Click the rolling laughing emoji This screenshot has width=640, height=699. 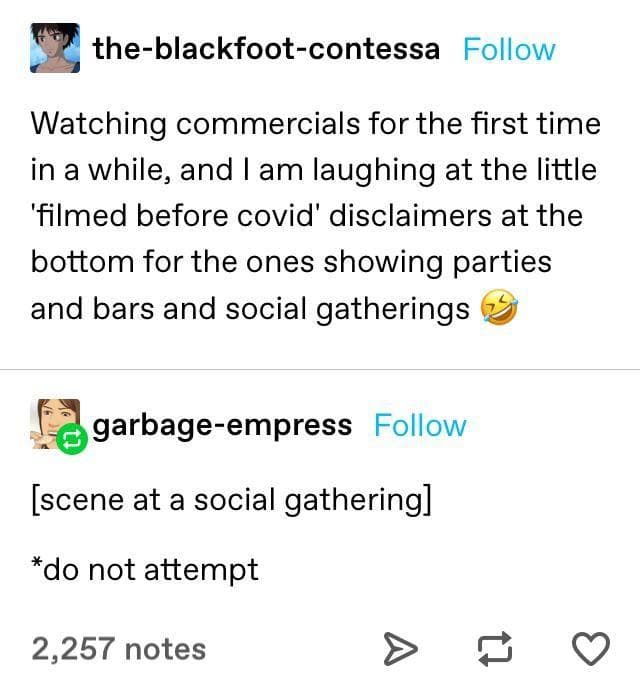click(499, 307)
